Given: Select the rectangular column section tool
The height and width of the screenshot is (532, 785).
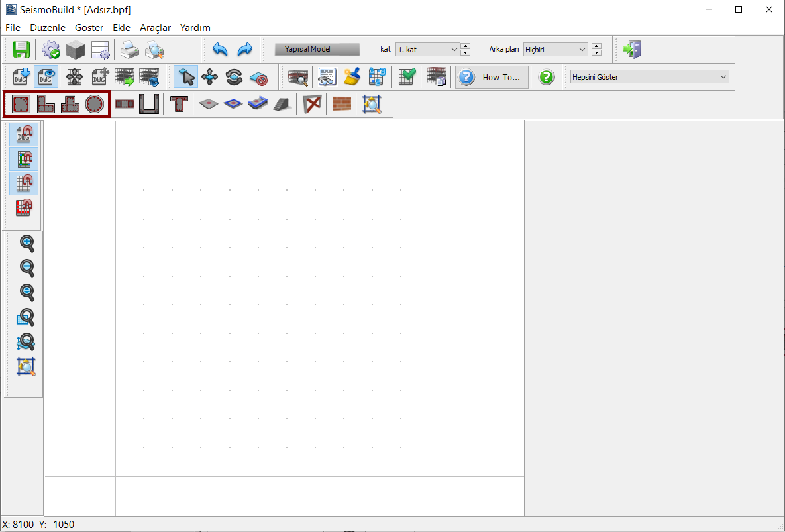Looking at the screenshot, I should click(x=21, y=104).
